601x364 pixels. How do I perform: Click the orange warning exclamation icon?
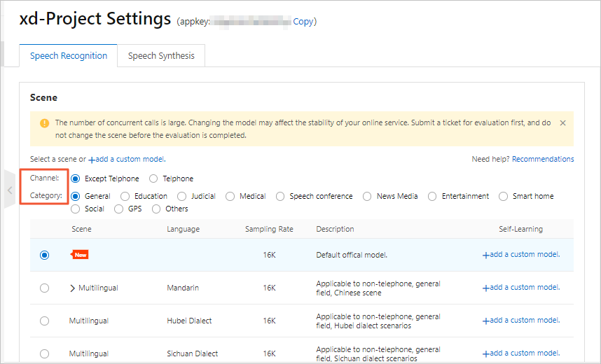click(44, 123)
